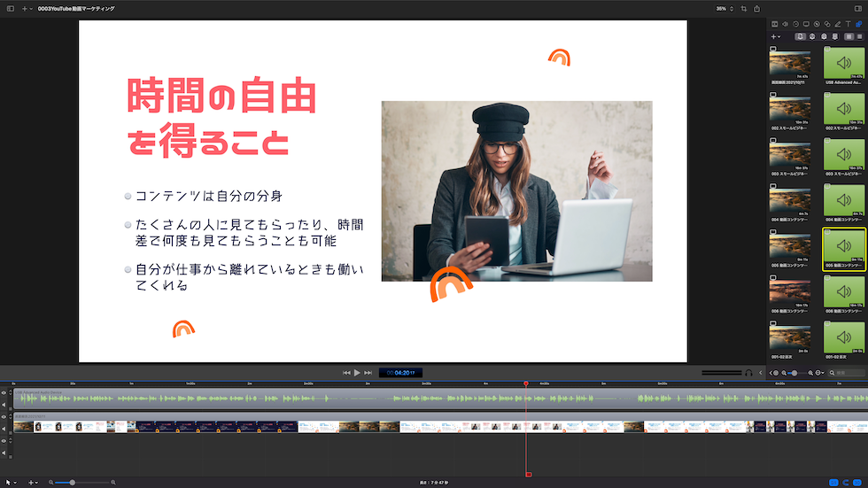The width and height of the screenshot is (868, 488).
Task: Select the fourth media source filter button
Action: [x=834, y=36]
